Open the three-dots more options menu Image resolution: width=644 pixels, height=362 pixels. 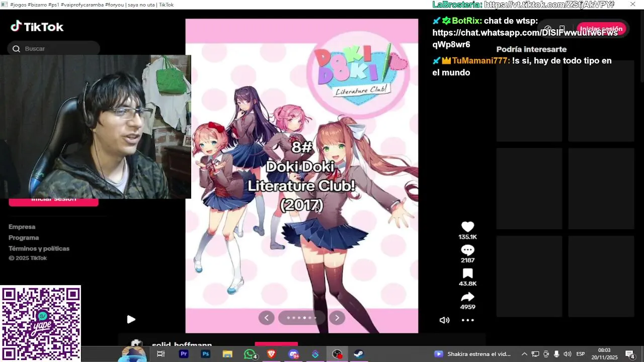(x=468, y=320)
